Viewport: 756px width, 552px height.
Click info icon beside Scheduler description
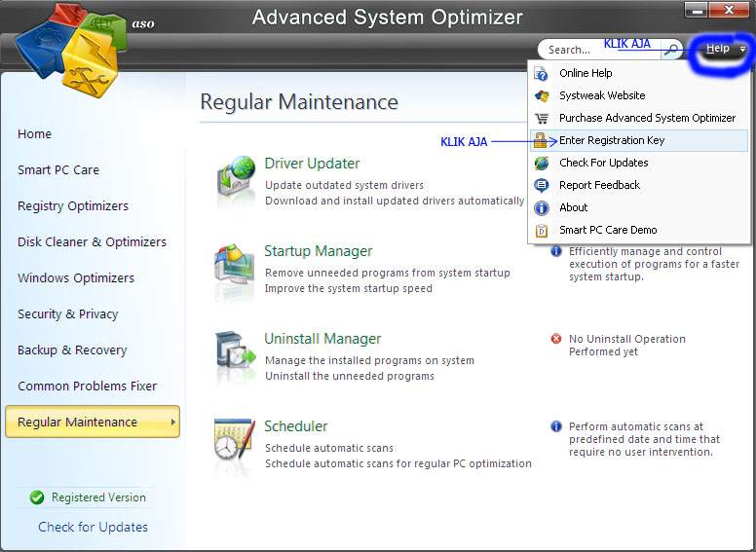pos(556,426)
